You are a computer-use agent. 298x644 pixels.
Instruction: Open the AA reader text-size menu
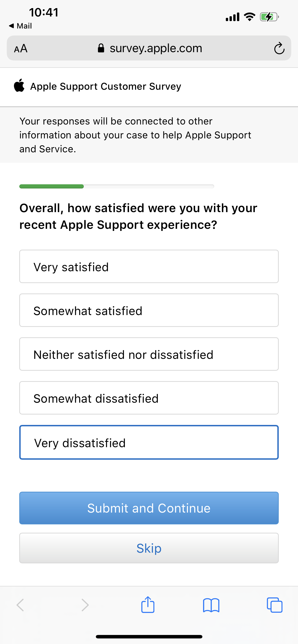21,48
